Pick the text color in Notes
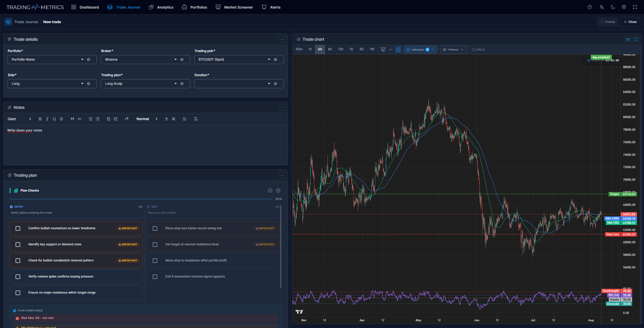The width and height of the screenshot is (644, 328). 167,119
